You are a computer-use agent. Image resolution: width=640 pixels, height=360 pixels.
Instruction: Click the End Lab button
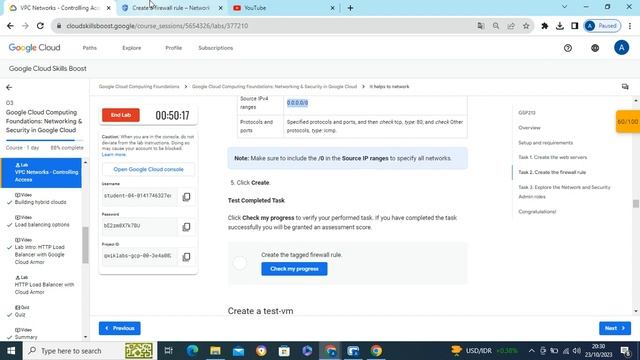[x=121, y=115]
